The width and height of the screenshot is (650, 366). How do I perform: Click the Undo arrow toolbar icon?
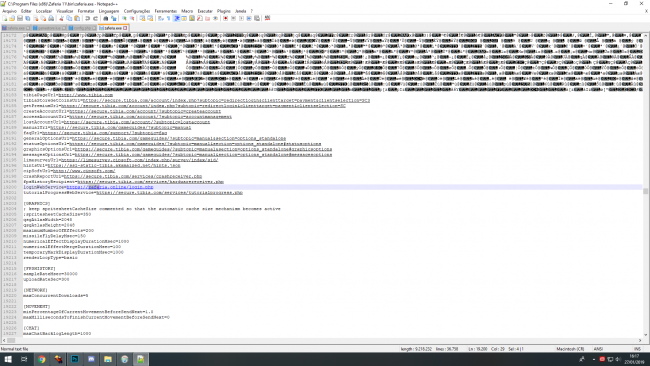point(87,18)
